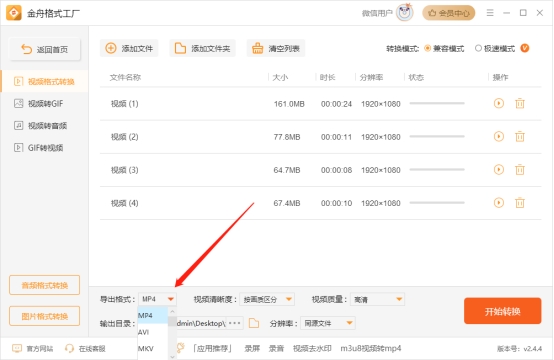The height and width of the screenshot is (360, 554).
Task: Open 录音 recommended app
Action: pyautogui.click(x=276, y=349)
